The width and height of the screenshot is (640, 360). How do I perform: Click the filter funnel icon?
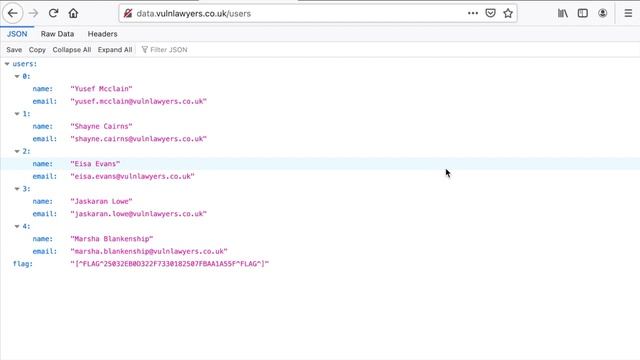[x=144, y=50]
